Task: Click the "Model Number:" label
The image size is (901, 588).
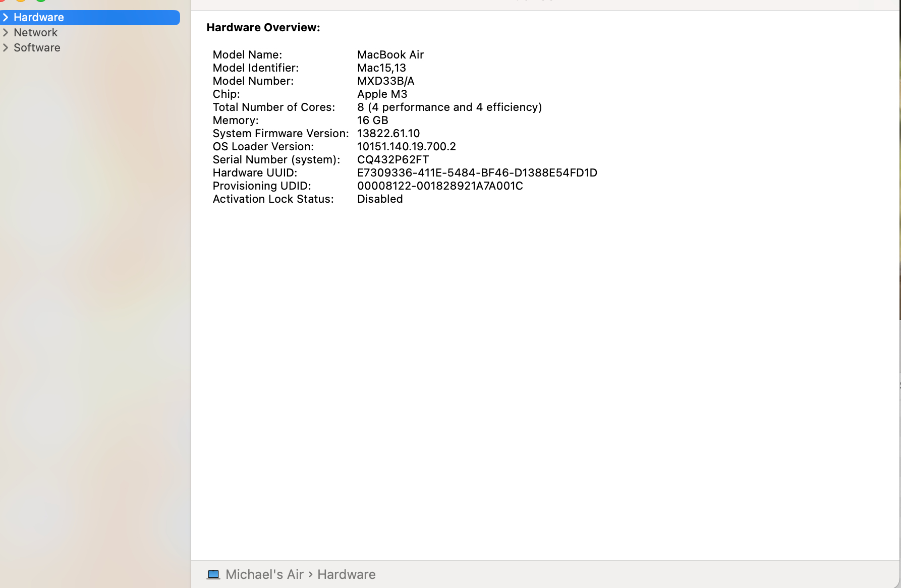Action: point(253,81)
